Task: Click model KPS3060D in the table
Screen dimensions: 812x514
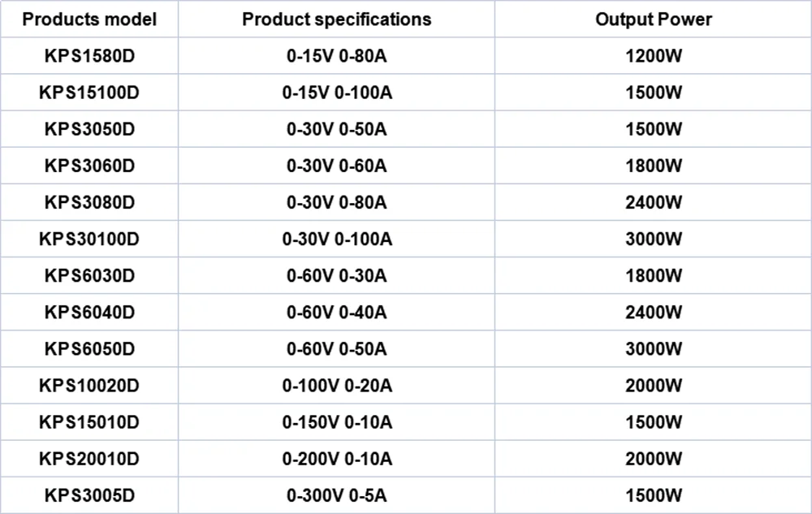Action: [x=89, y=166]
